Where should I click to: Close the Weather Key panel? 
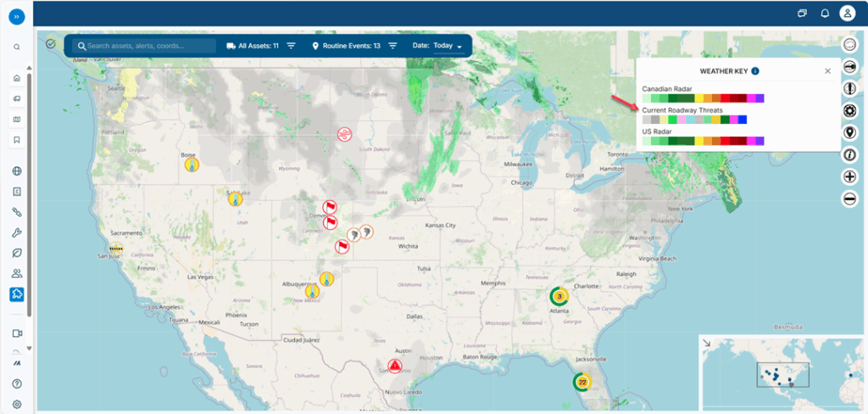click(x=827, y=71)
